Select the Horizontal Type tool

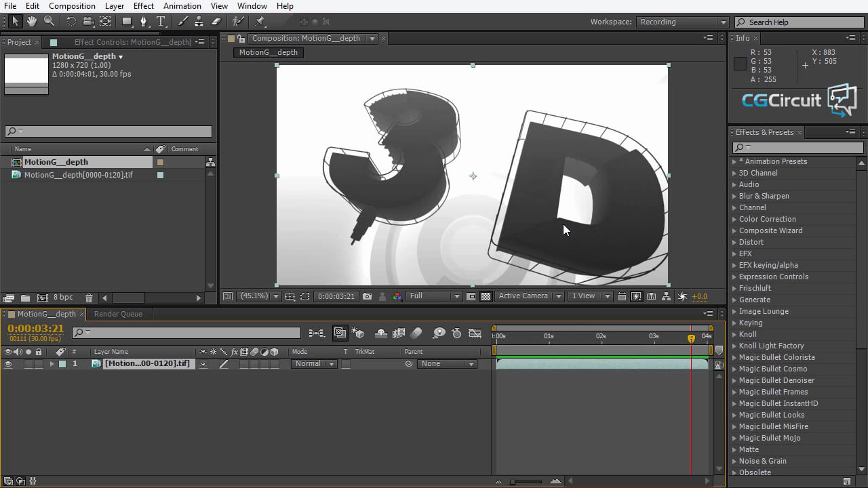pos(161,22)
